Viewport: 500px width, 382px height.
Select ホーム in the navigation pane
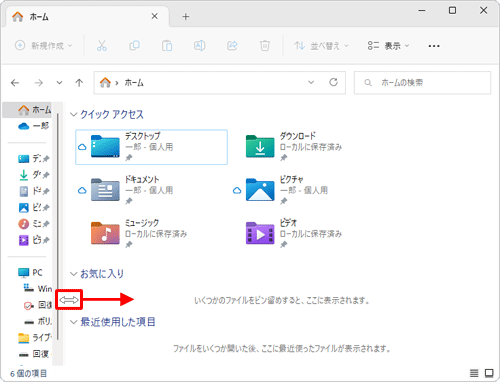point(27,110)
